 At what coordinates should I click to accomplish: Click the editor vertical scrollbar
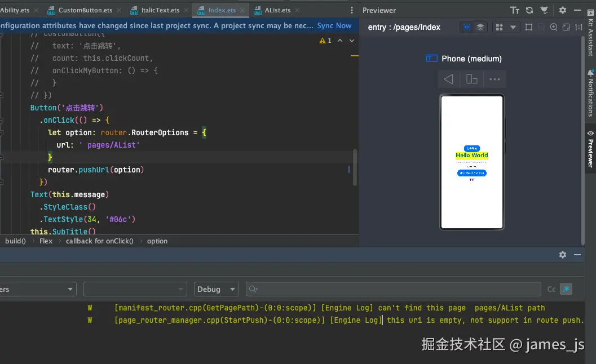point(355,167)
